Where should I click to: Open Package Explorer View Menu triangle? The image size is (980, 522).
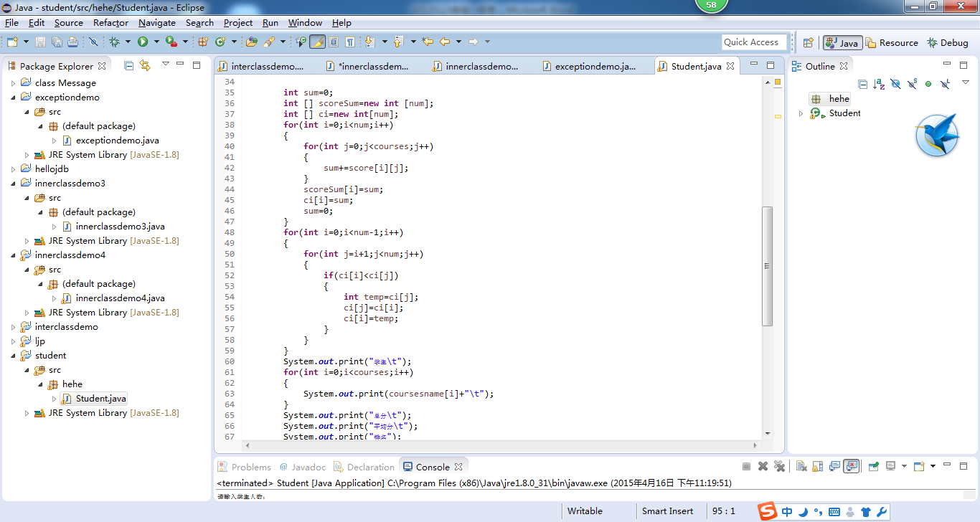[x=165, y=65]
